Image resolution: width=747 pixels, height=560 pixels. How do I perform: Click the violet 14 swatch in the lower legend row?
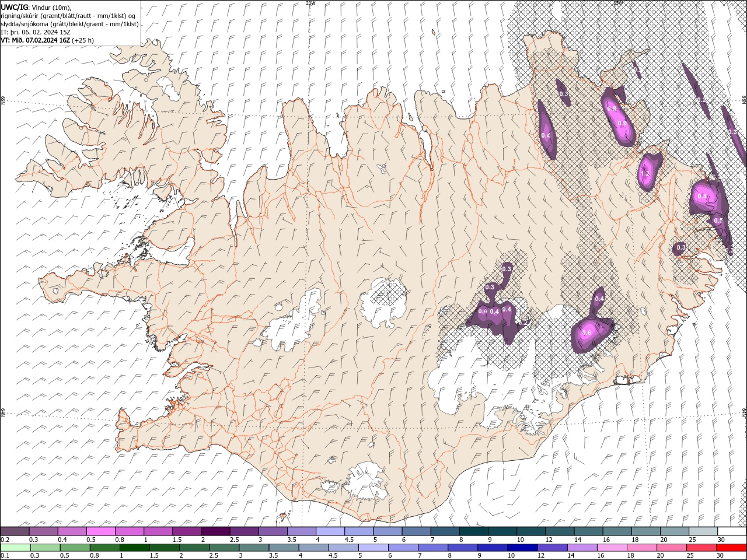(582, 548)
